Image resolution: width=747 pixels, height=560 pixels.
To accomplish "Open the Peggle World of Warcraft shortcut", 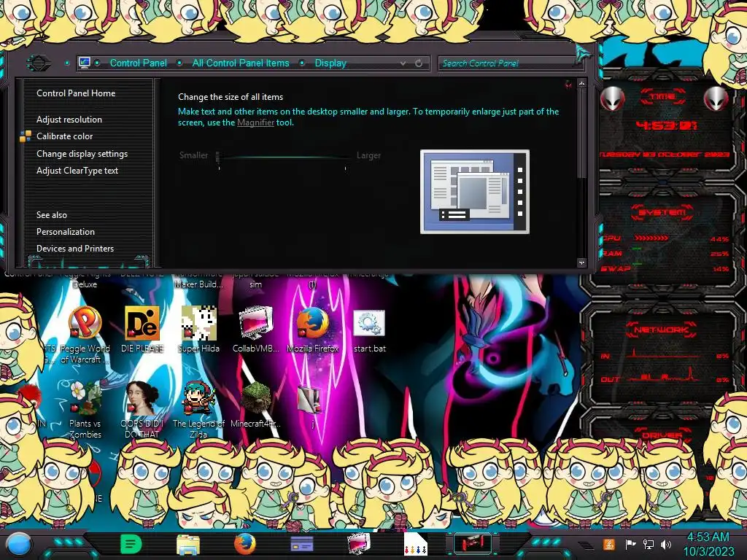I will 85,324.
